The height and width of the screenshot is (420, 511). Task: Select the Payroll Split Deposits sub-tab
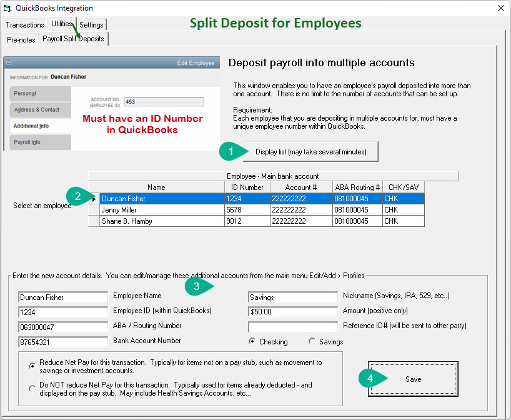pos(73,39)
